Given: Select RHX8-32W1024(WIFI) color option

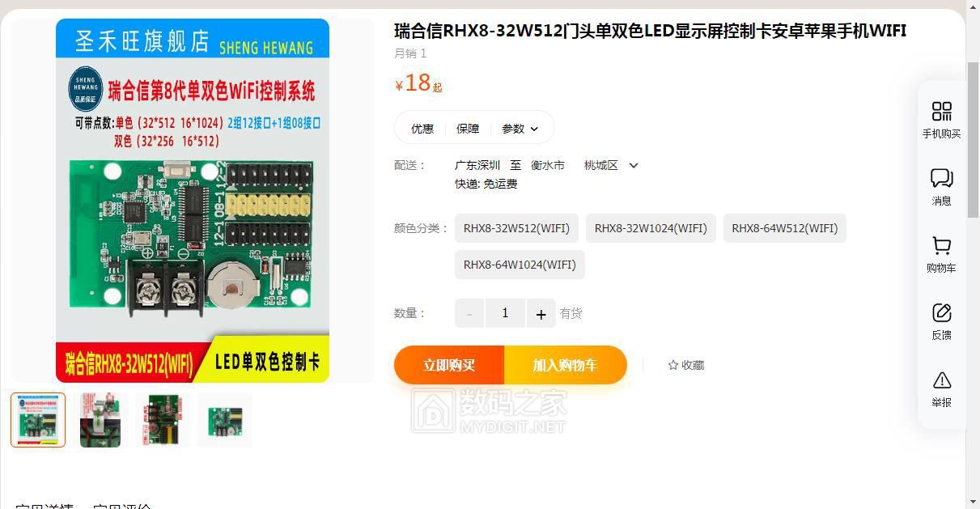Looking at the screenshot, I should pyautogui.click(x=651, y=228).
